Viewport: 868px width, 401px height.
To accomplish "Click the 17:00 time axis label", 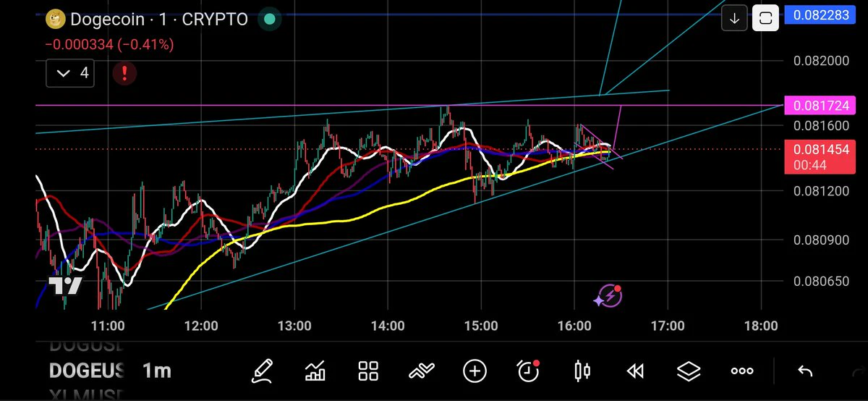I will coord(667,326).
